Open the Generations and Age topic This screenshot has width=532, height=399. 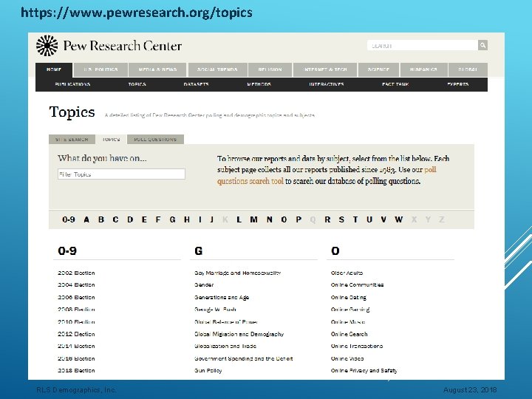(222, 298)
